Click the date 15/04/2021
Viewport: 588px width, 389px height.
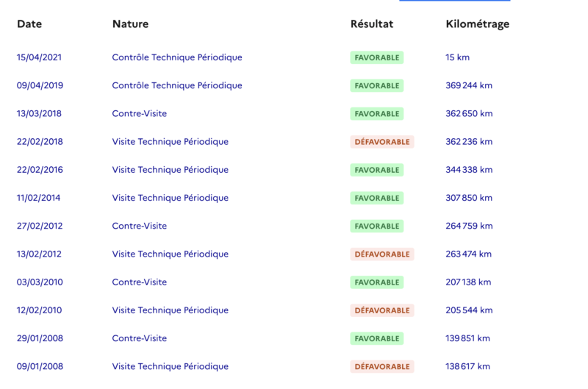tap(40, 57)
